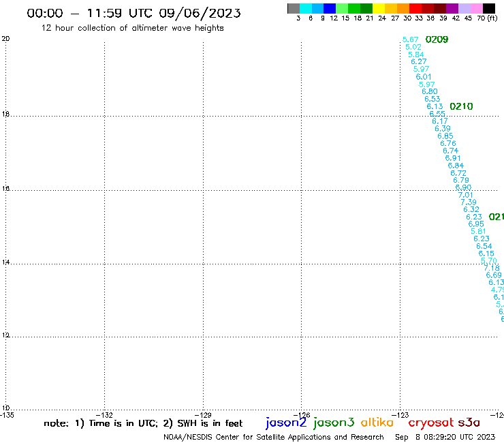Click measurement '6.76'
This screenshot has width=504, height=443.
point(447,144)
